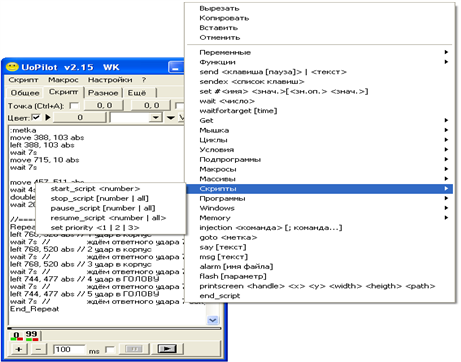This screenshot has height=362, width=461.
Task: Expand the Get submenu
Action: 319,120
